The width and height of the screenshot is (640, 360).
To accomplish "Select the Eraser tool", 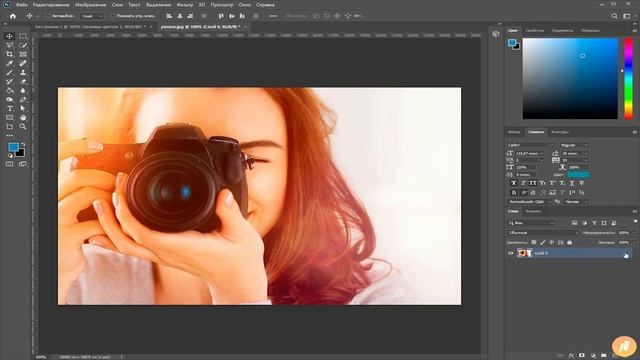I will coord(23,81).
